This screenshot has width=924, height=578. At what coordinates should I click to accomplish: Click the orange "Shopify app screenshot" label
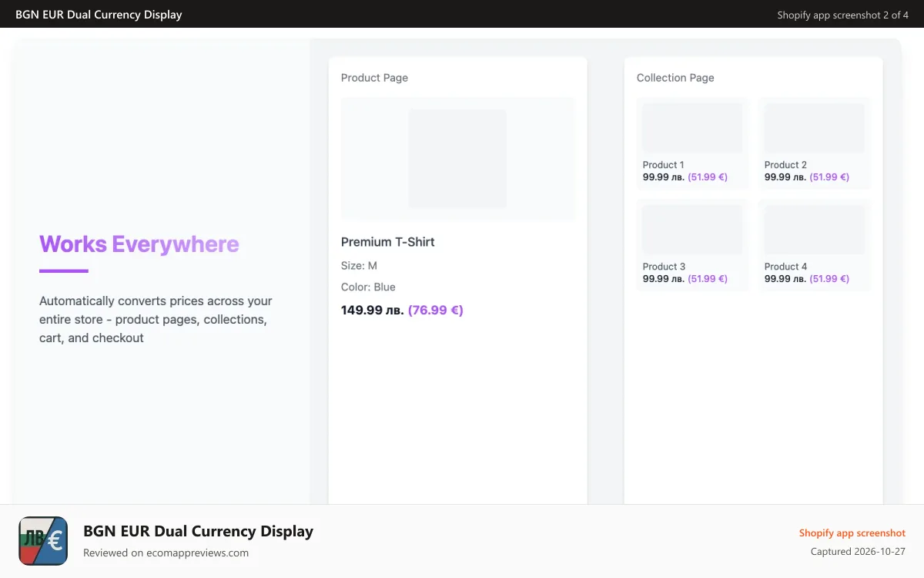tap(852, 533)
